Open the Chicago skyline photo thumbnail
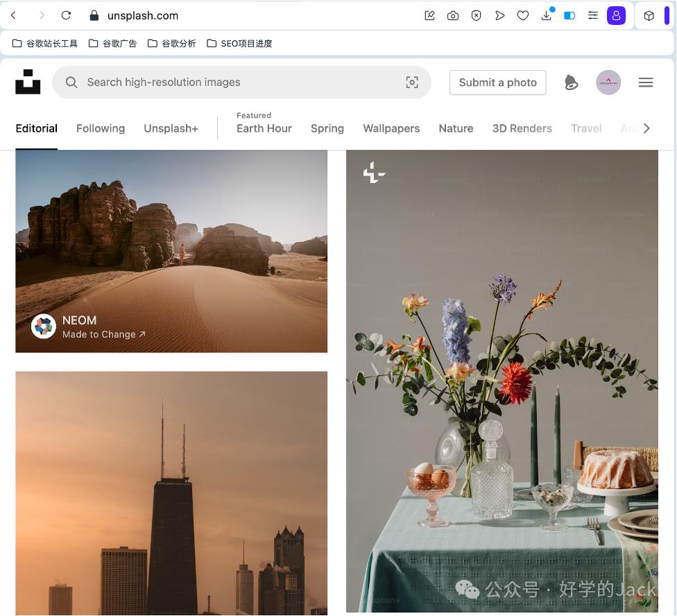Viewport: 677px width, 616px height. (x=171, y=493)
